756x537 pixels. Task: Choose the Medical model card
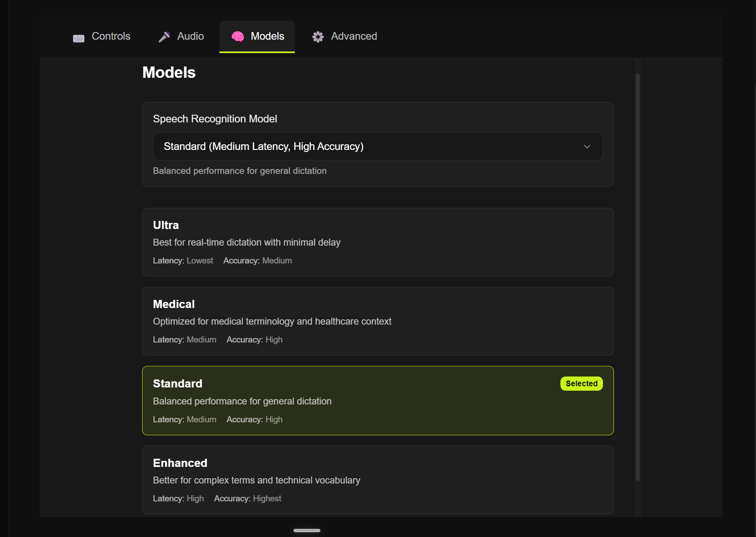(x=377, y=321)
